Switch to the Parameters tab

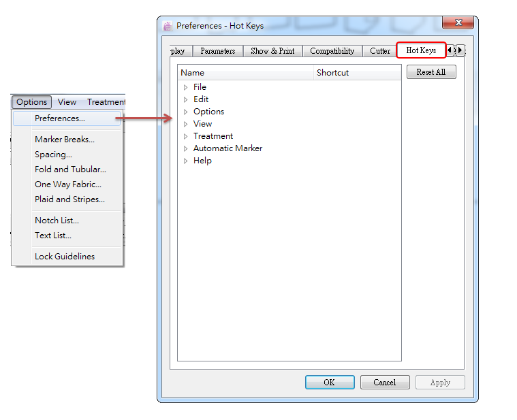tap(217, 51)
